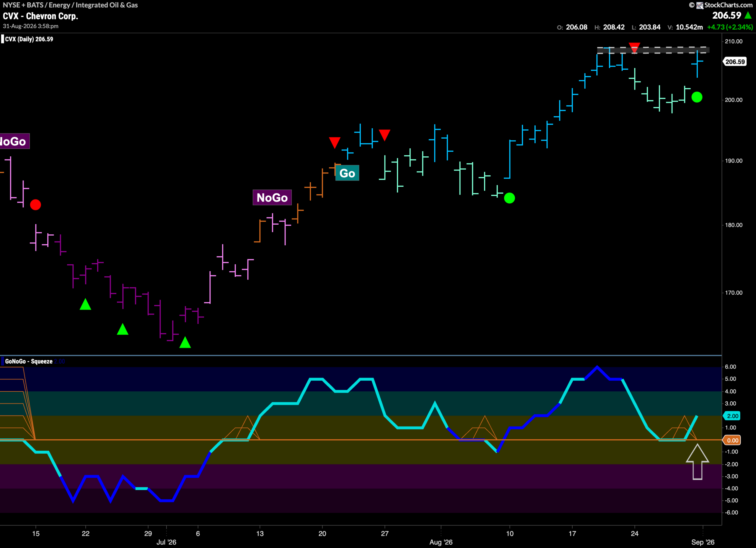Click the green circle marker near 200.00 level
756x548 pixels.
[x=697, y=97]
